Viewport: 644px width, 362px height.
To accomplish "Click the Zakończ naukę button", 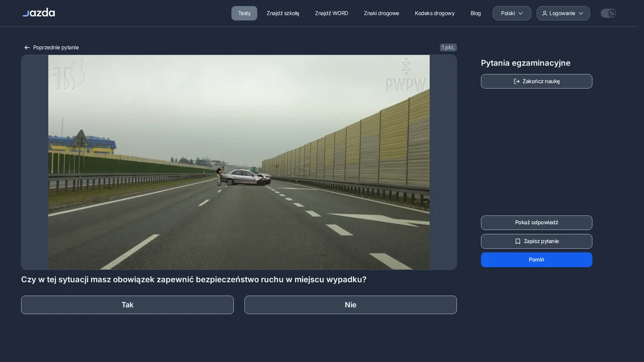I will (537, 82).
